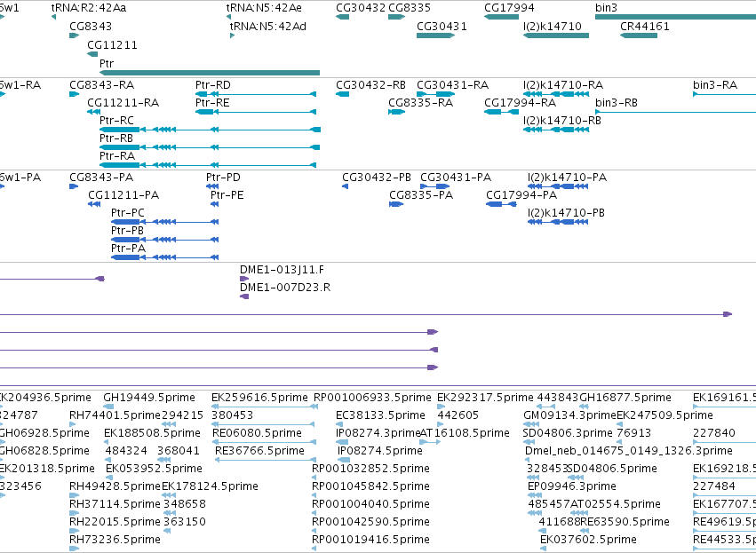Select the CG30431-RA transcript label
The height and width of the screenshot is (553, 756).
(x=453, y=85)
